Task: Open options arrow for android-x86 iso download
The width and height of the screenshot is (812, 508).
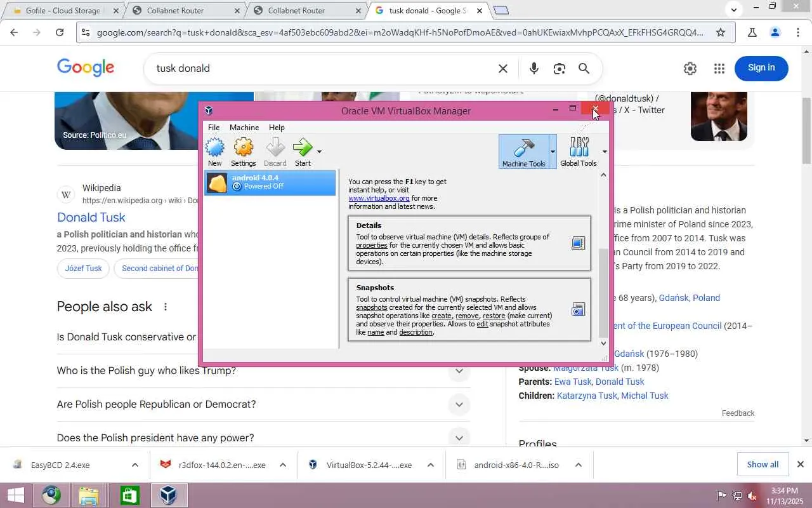Action: (579, 465)
